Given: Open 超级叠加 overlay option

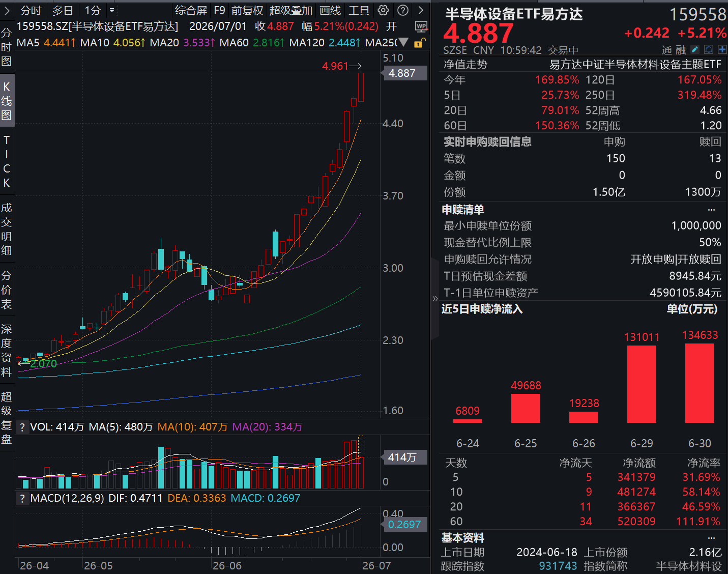Looking at the screenshot, I should (290, 10).
